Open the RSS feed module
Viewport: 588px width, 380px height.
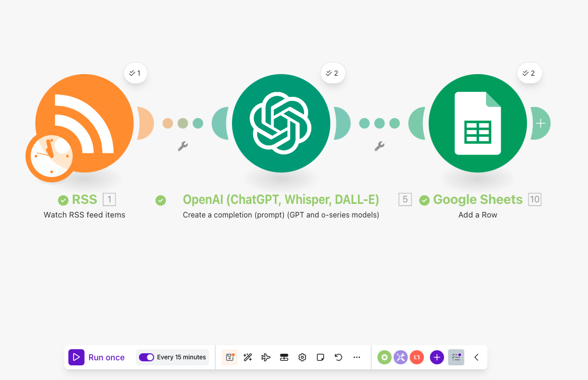(x=85, y=123)
